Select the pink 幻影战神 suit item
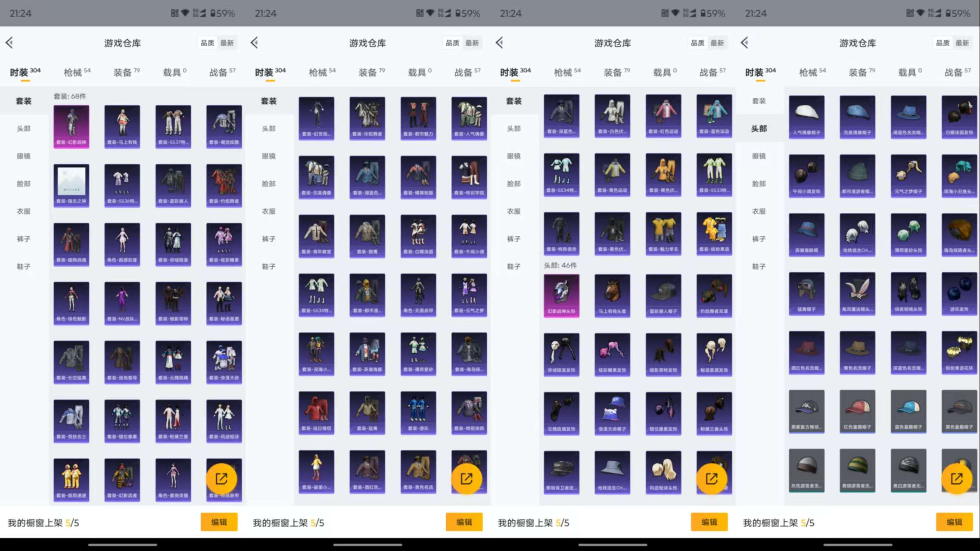980x551 pixels. (x=72, y=126)
